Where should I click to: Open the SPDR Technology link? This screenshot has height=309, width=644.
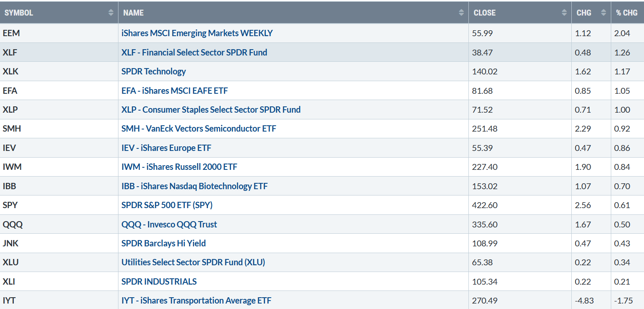(153, 71)
